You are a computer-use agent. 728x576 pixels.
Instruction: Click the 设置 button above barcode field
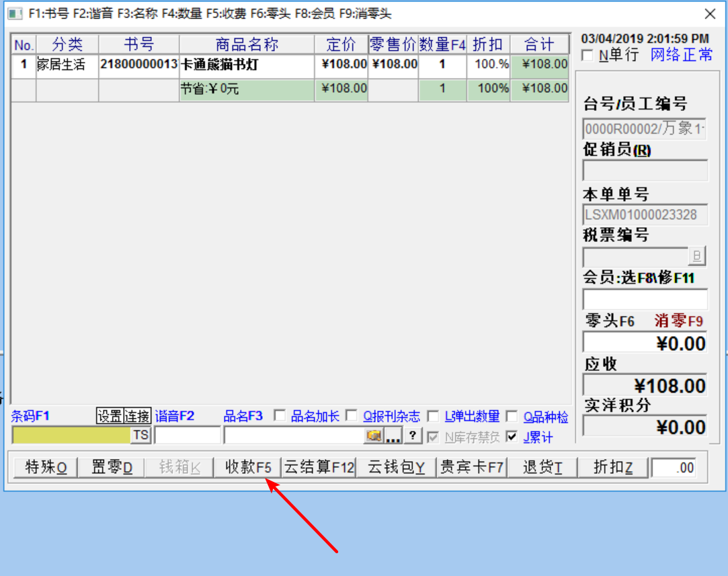click(110, 417)
